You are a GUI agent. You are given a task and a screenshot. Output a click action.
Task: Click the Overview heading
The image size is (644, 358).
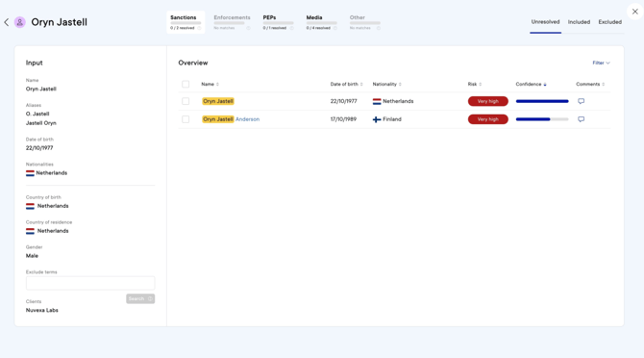coord(193,63)
